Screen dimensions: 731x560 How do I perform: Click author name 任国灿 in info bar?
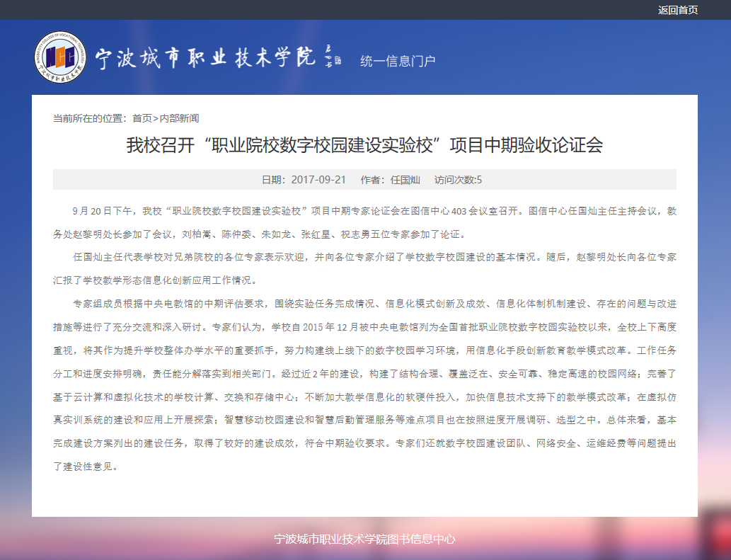[405, 180]
